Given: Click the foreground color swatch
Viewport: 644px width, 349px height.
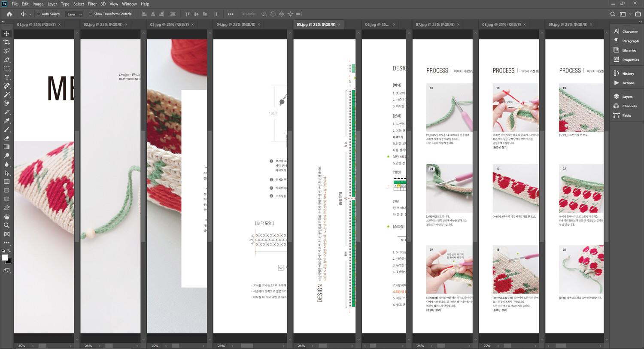Looking at the screenshot, I should [x=4, y=258].
